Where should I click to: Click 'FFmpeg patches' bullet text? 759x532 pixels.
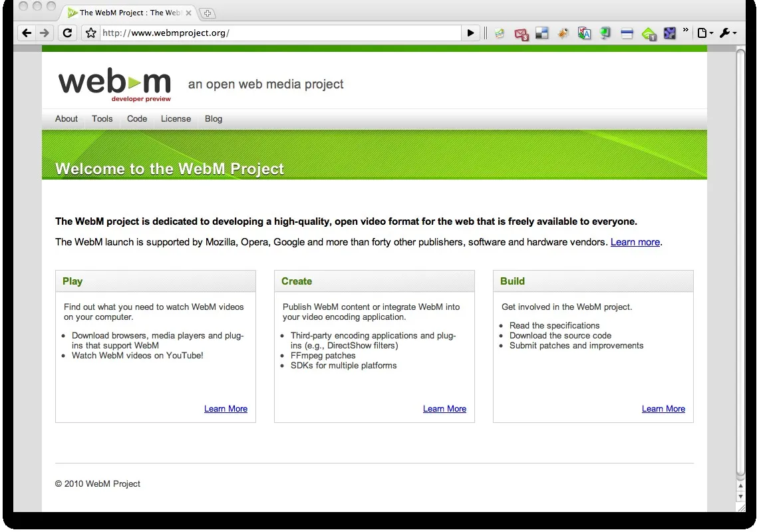tap(323, 355)
